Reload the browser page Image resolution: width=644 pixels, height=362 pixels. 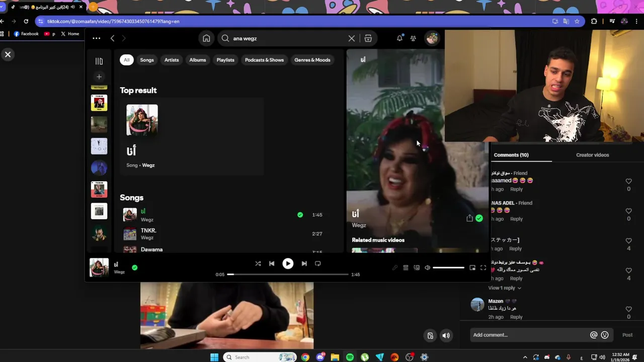tap(26, 21)
